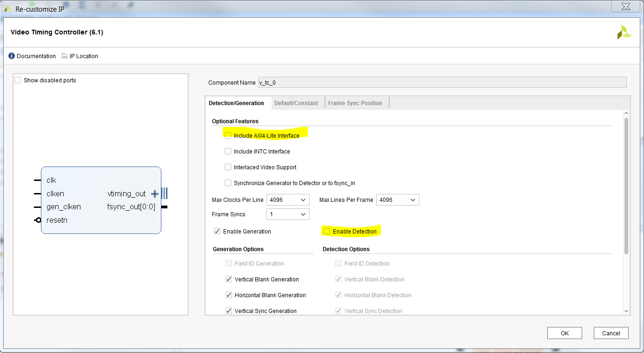Expand the vtiming_out plus icon
644x353 pixels.
point(155,194)
